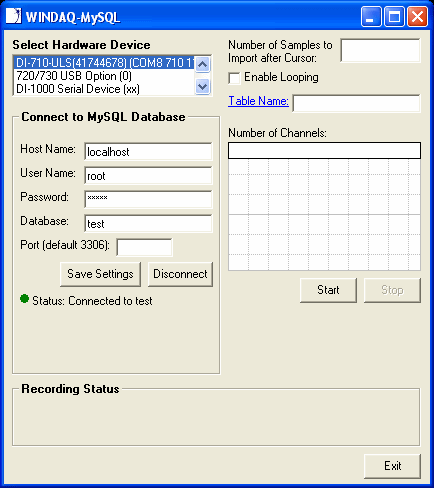The height and width of the screenshot is (488, 434).
Task: Click the Status: Connected to test text
Action: click(x=92, y=301)
